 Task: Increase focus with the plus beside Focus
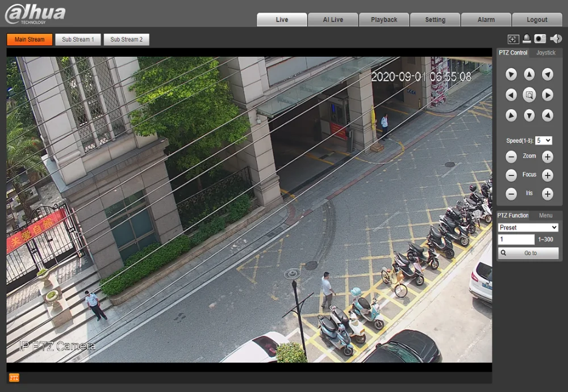(x=548, y=175)
